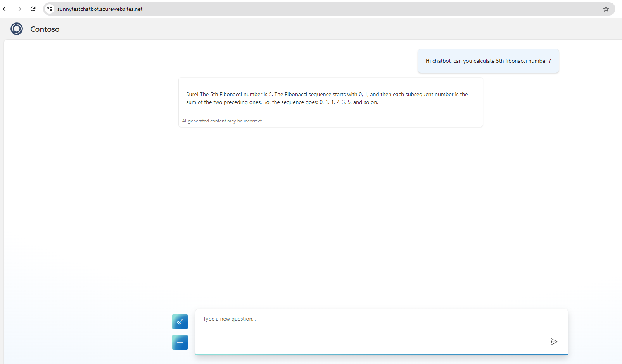Click the 'Contoso' header title
622x364 pixels.
click(x=45, y=29)
